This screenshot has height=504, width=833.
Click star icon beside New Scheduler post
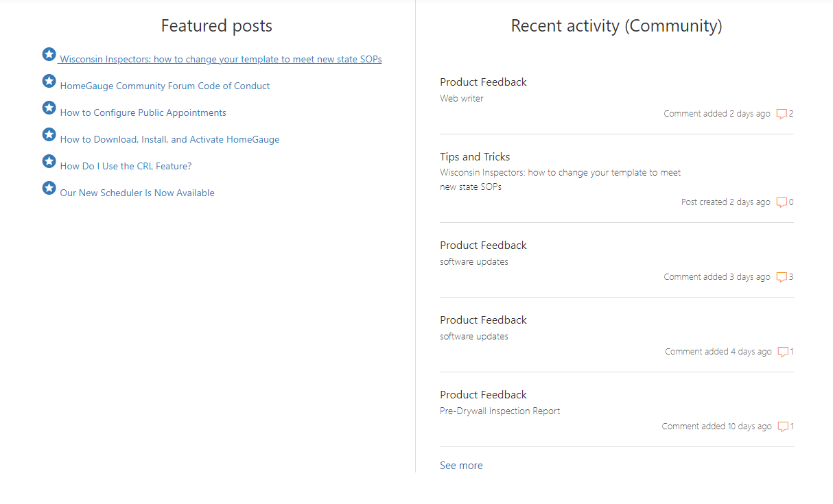pos(49,188)
